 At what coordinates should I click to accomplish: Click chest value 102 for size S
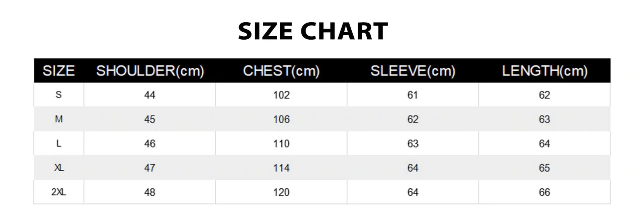pyautogui.click(x=281, y=95)
